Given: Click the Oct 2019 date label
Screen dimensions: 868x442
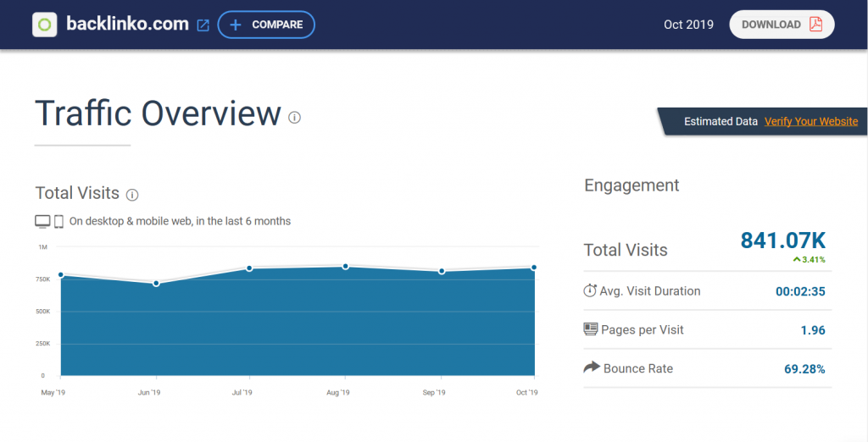Looking at the screenshot, I should pos(688,25).
